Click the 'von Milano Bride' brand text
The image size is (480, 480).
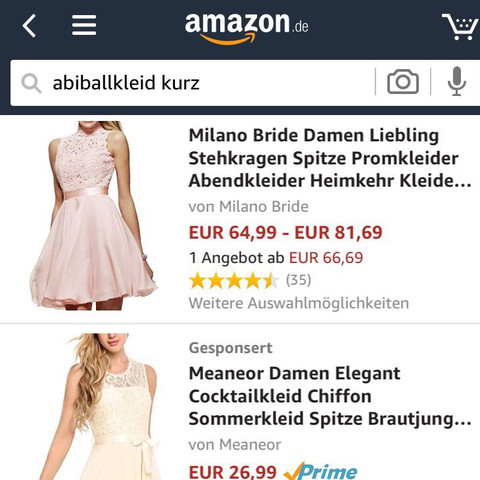248,207
